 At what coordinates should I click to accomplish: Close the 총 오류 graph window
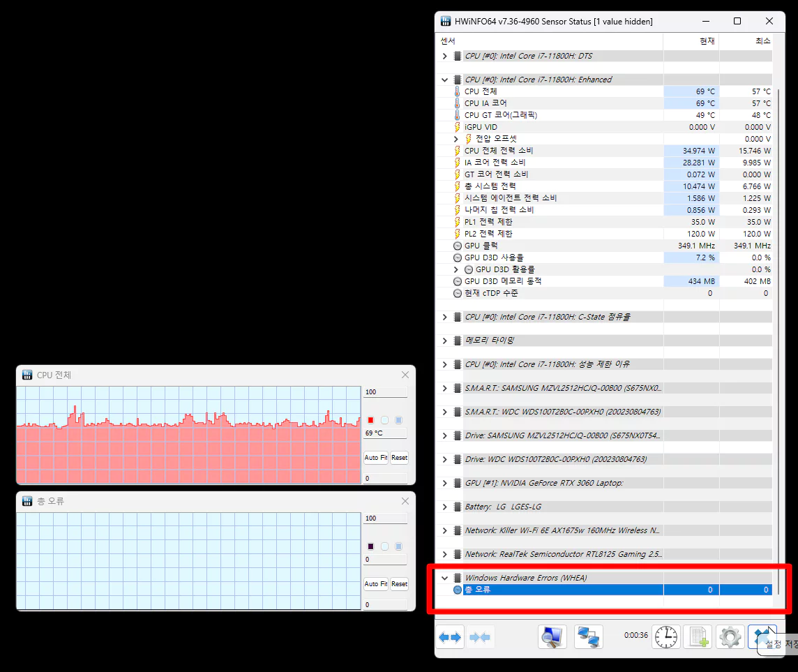[405, 501]
